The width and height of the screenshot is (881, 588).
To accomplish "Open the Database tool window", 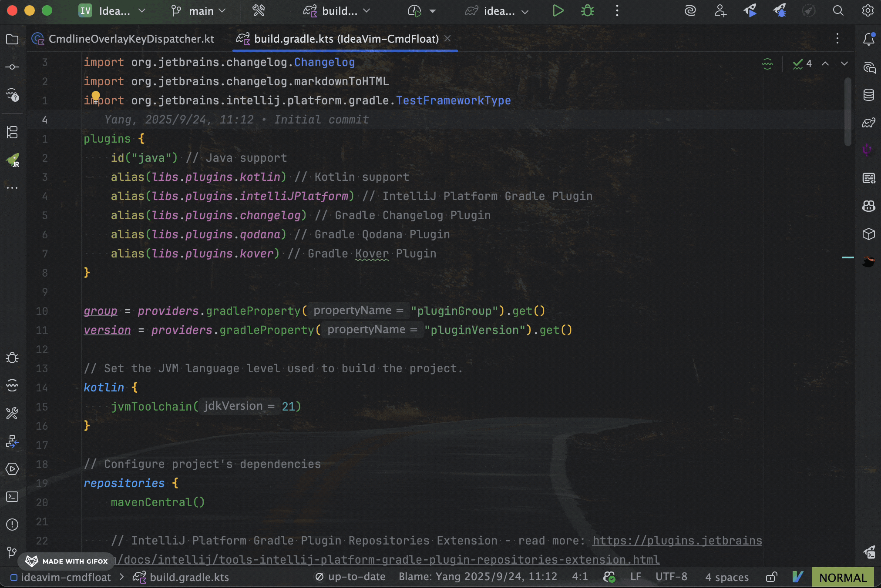I will [869, 95].
